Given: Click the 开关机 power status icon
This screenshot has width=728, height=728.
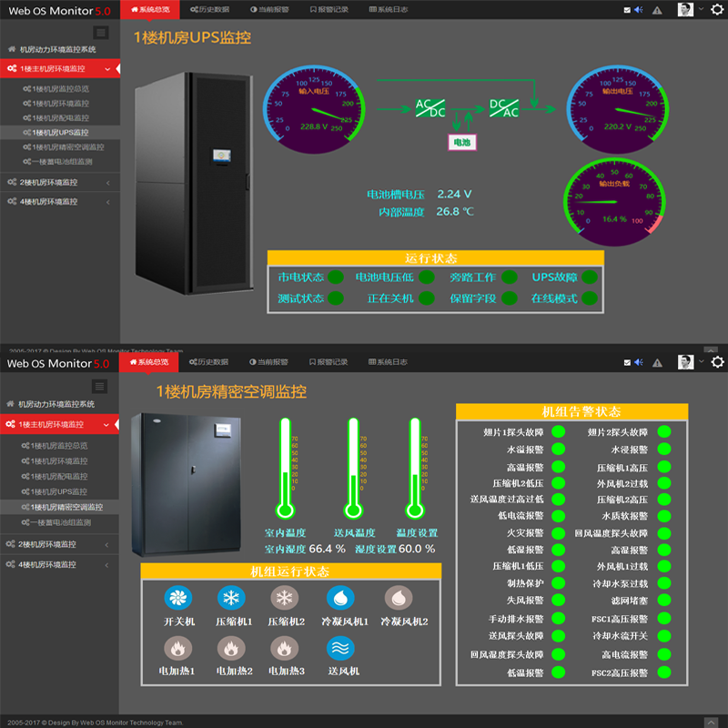Looking at the screenshot, I should (x=177, y=598).
